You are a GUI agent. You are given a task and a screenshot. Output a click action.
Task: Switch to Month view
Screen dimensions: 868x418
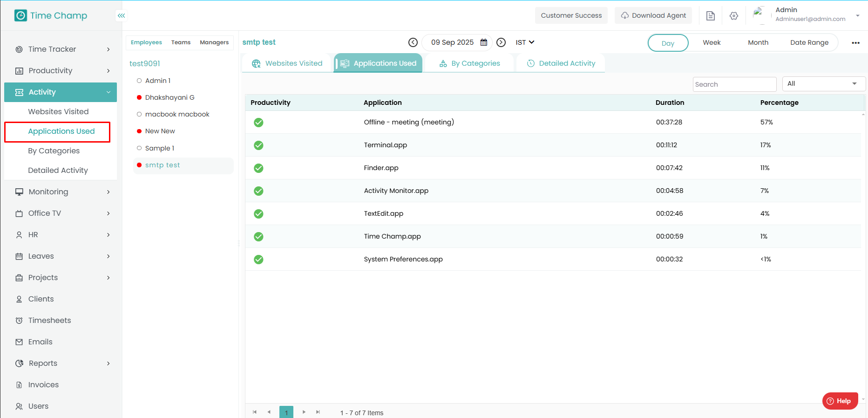tap(758, 42)
